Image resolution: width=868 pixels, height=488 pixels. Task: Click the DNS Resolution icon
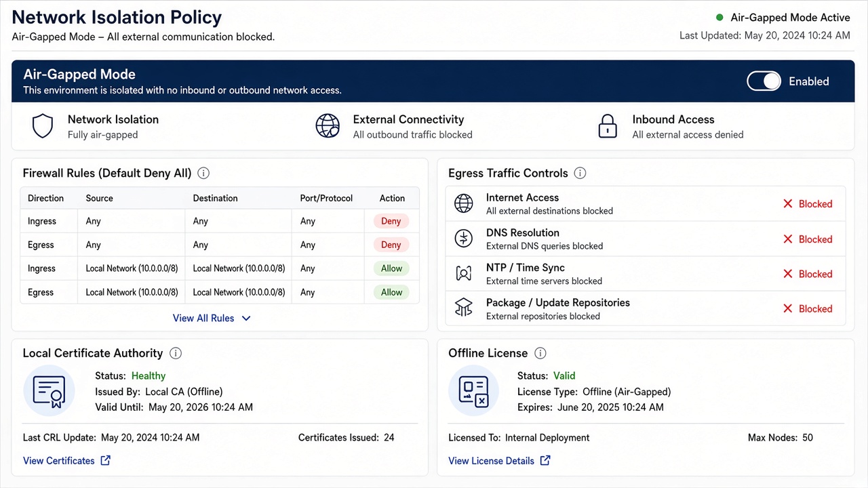click(464, 239)
